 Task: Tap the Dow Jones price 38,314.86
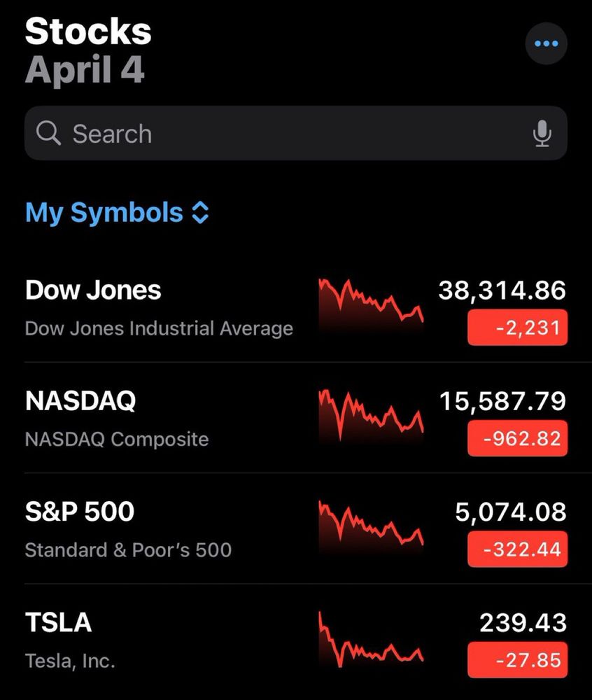[x=502, y=290]
